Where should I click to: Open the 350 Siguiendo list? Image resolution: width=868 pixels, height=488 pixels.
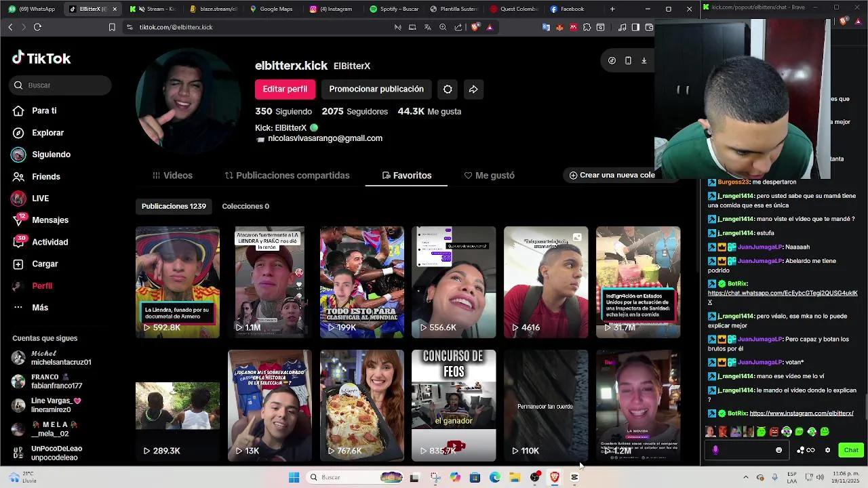(x=283, y=111)
